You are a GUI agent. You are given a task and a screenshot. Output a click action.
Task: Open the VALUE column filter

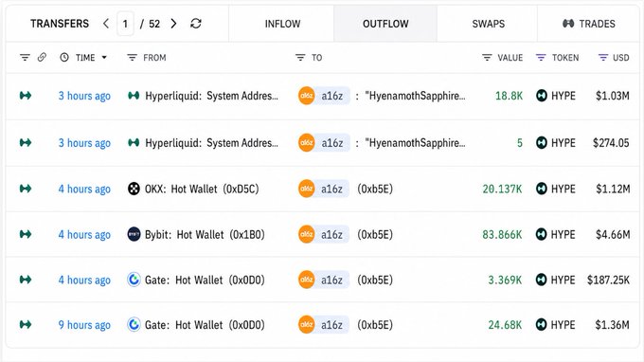pos(487,58)
